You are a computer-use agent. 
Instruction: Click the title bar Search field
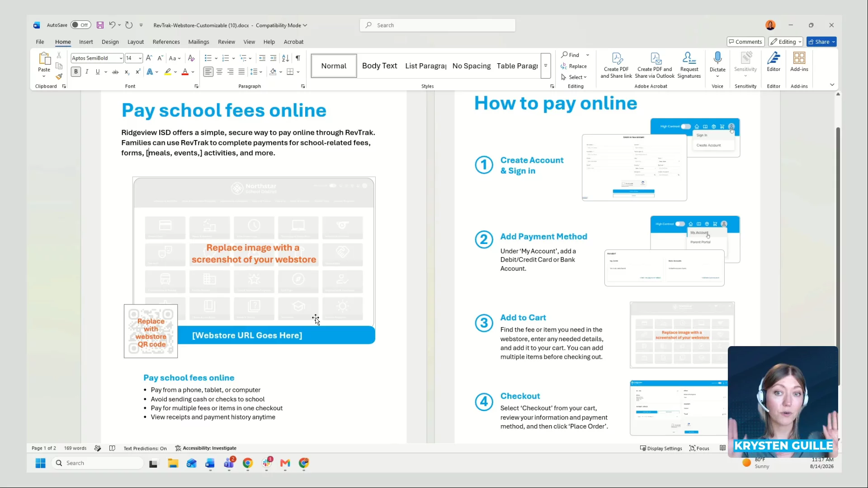click(x=438, y=25)
